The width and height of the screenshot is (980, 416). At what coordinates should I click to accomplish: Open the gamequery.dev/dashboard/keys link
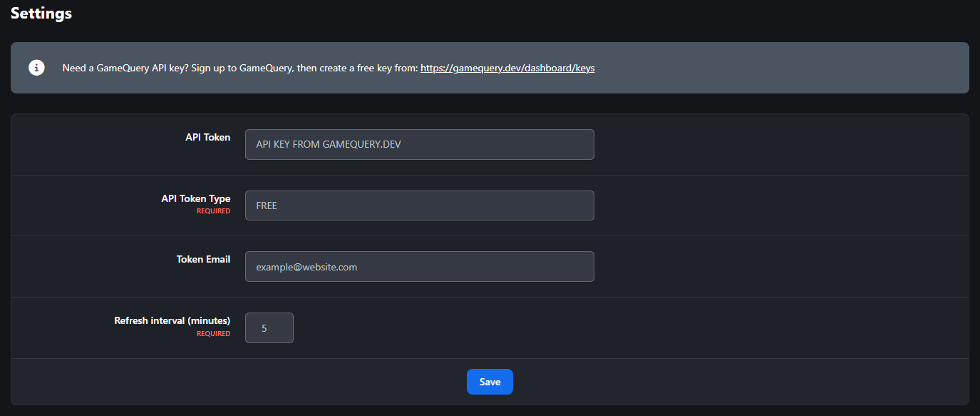[x=507, y=69]
